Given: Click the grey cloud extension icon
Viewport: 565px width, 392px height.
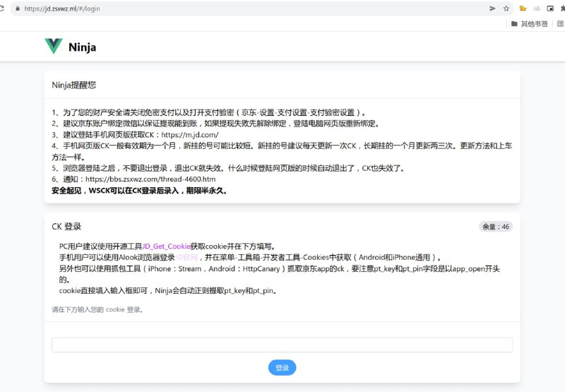Looking at the screenshot, I should [536, 8].
